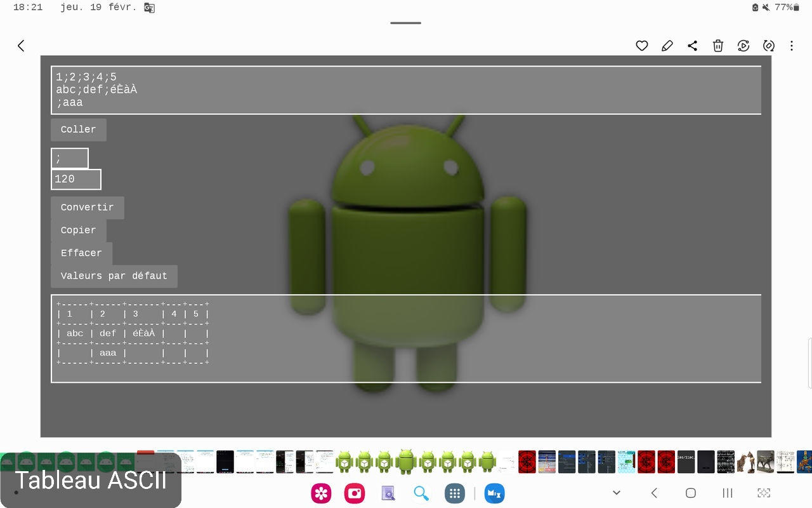Open the pink flower Gallery app in taskbar
The width and height of the screenshot is (812, 508).
point(321,493)
